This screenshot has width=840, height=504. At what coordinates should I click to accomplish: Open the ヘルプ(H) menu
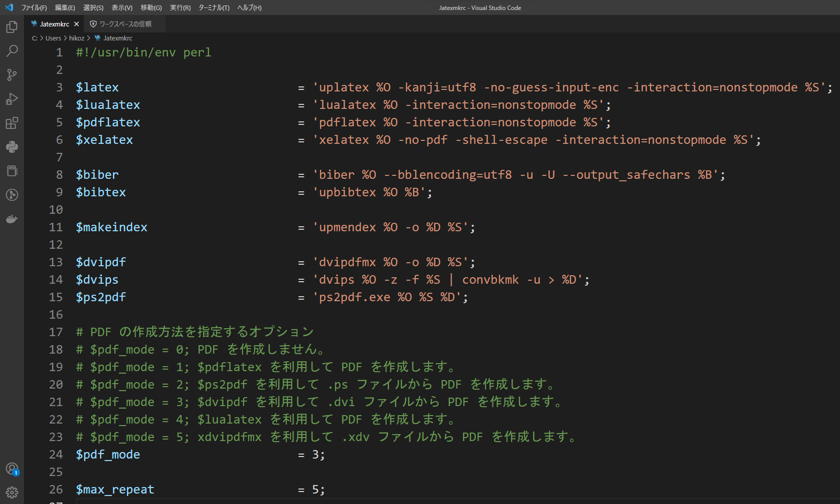click(x=249, y=7)
